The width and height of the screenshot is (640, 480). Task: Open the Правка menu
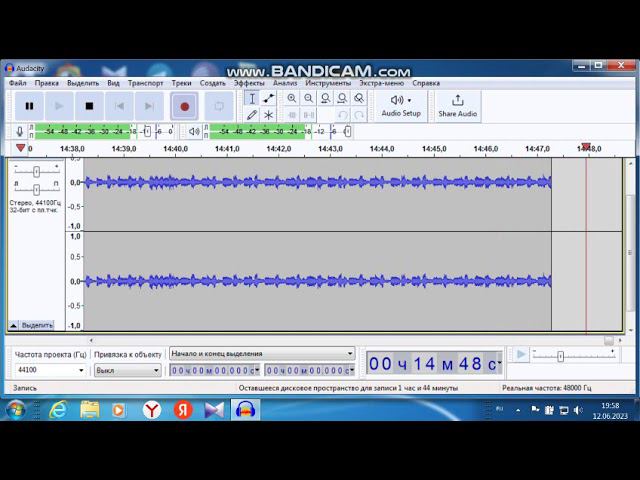[x=47, y=83]
